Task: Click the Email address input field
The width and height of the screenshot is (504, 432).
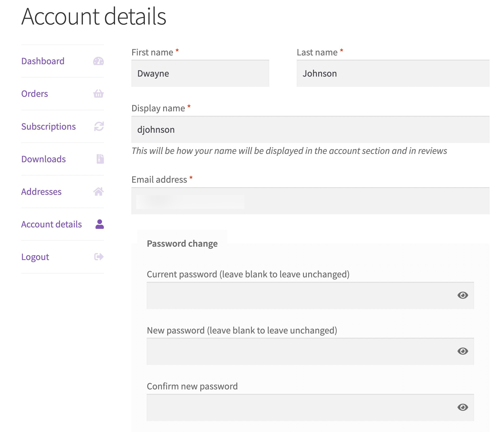Action: coord(310,201)
